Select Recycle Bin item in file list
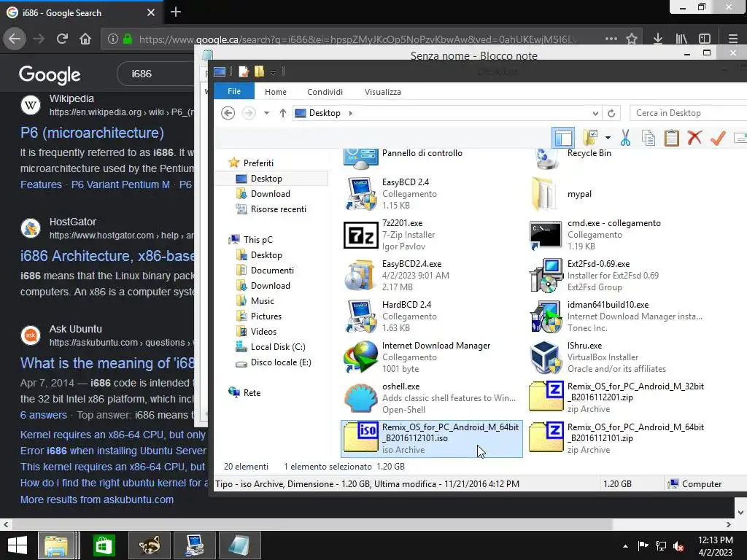This screenshot has width=747, height=560. pos(589,153)
